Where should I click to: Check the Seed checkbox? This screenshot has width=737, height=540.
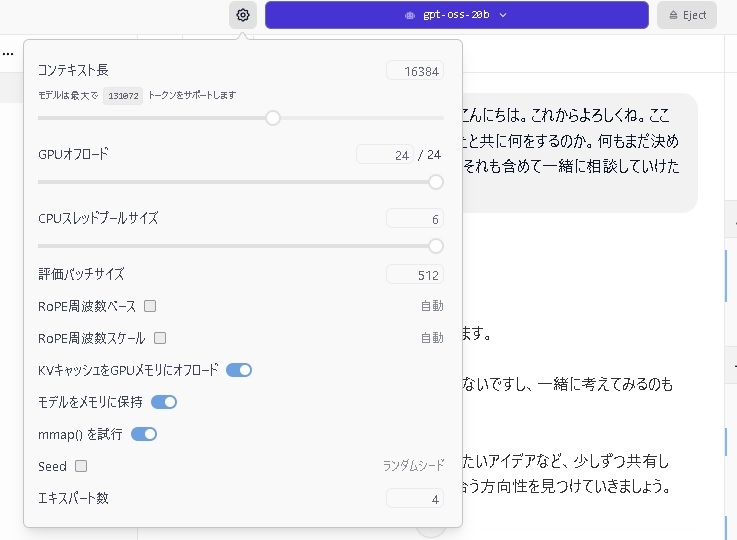81,466
